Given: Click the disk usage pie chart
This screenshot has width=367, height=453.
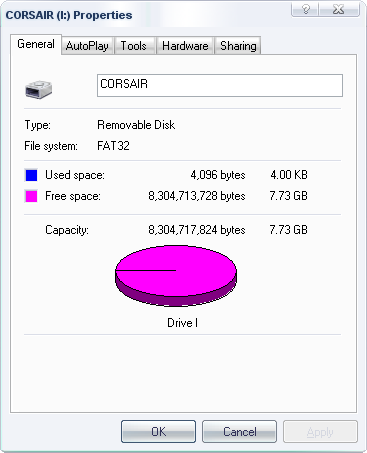Looking at the screenshot, I should (x=176, y=276).
